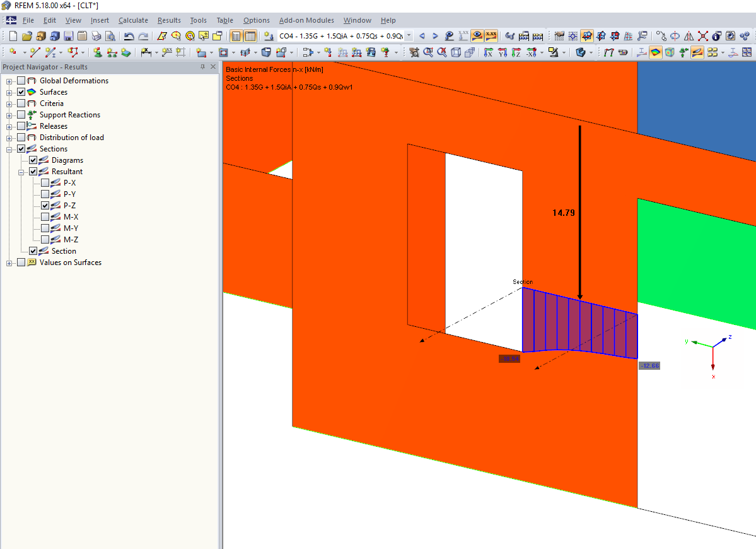Insert a new dimension line
Screen dimensions: 756x549
(146, 52)
